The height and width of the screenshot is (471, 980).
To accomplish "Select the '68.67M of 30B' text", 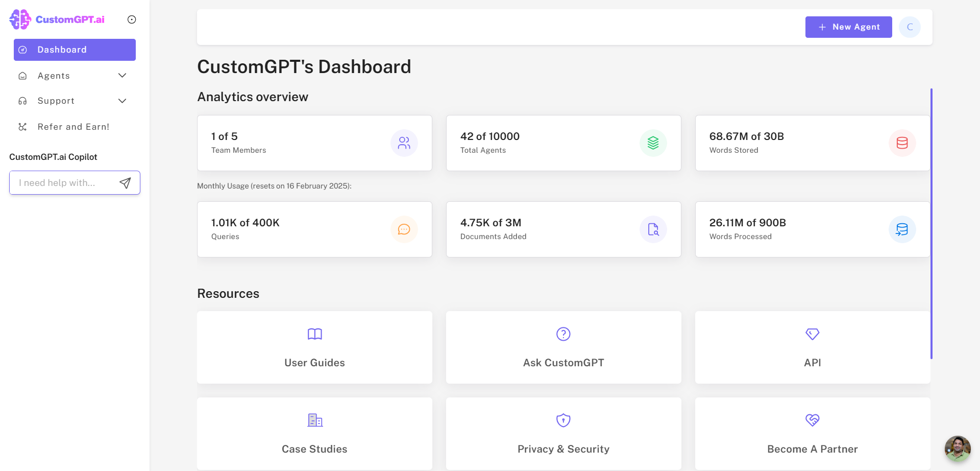I will coord(747,136).
